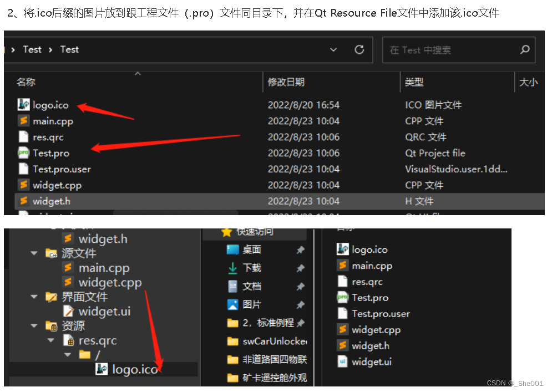
Task: Click the widget.cpp icon in the top explorer list
Action: [24, 185]
